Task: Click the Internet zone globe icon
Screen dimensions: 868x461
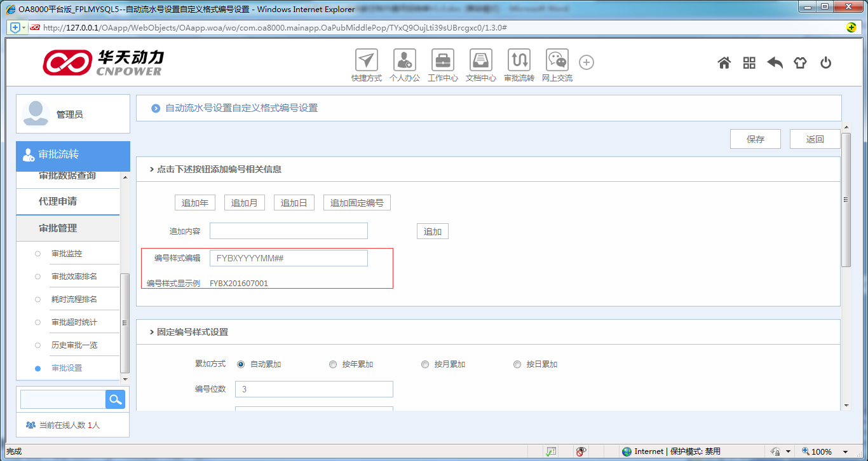Action: [627, 451]
